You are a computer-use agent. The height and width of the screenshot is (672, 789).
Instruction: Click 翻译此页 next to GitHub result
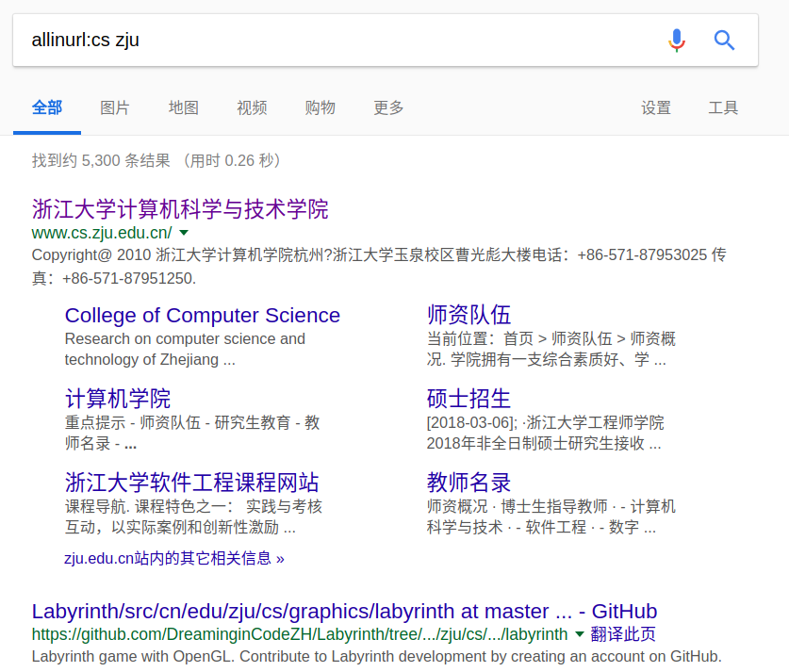[623, 634]
